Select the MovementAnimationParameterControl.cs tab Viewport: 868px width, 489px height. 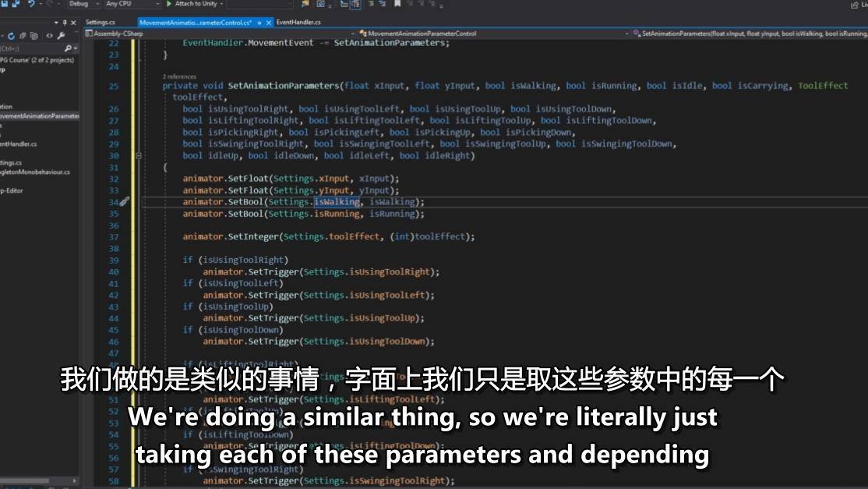tap(196, 23)
